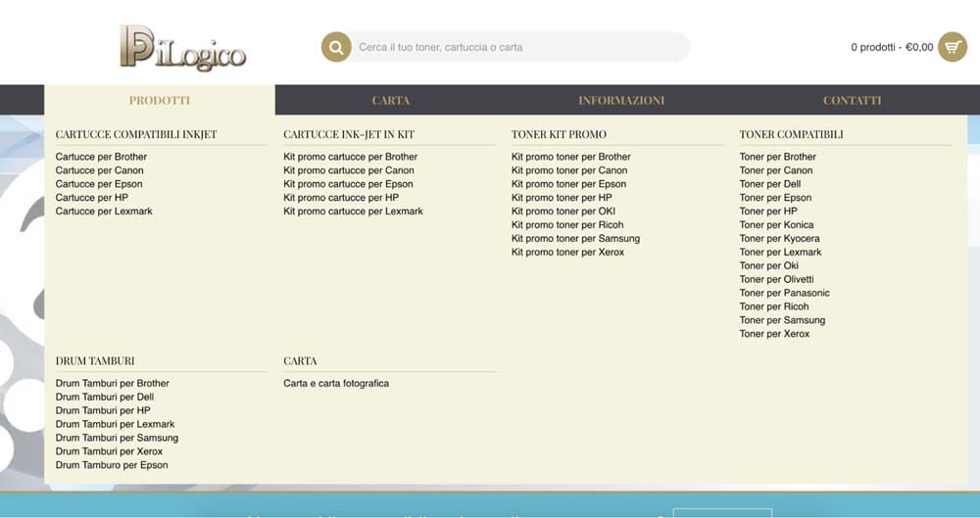Click TONER KIT PROMO heading
The width and height of the screenshot is (980, 518).
[559, 134]
